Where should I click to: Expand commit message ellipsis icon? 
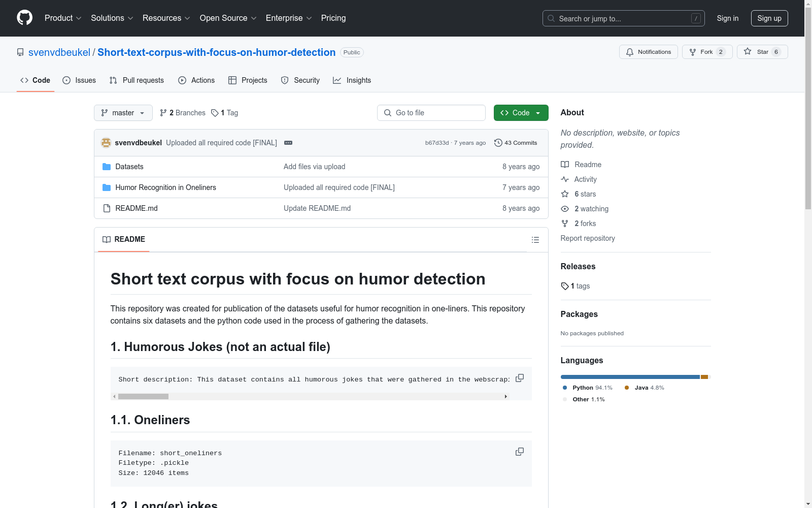288,143
